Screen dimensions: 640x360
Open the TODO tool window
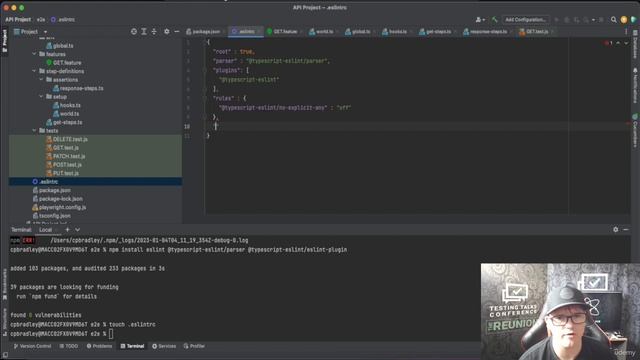tap(69, 346)
